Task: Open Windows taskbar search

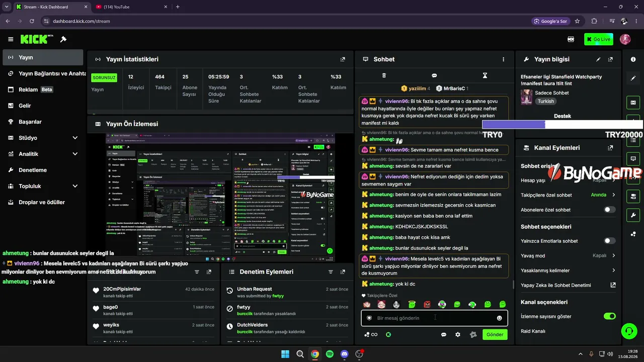Action: coord(300,354)
